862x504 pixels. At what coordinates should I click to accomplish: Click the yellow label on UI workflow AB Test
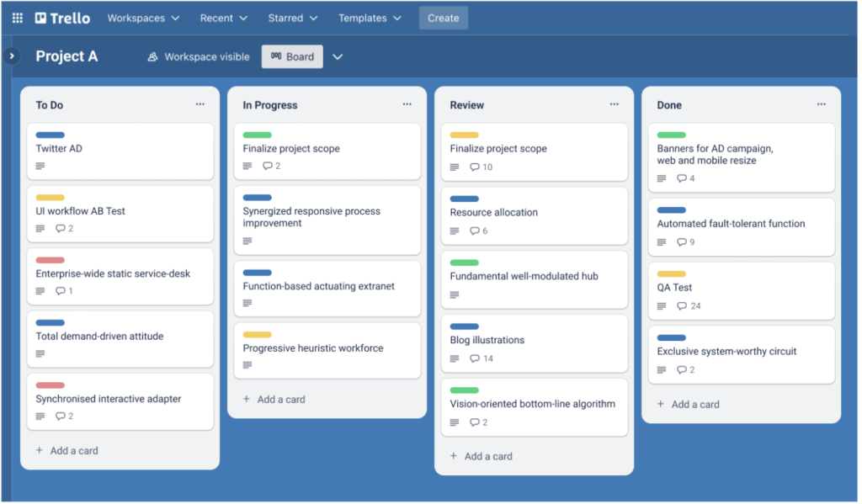click(50, 198)
